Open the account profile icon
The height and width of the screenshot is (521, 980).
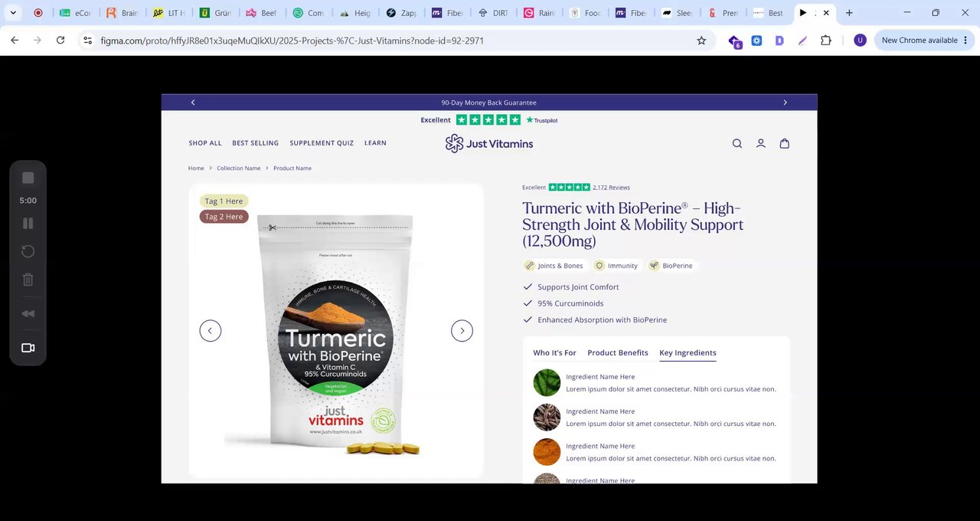coord(761,143)
